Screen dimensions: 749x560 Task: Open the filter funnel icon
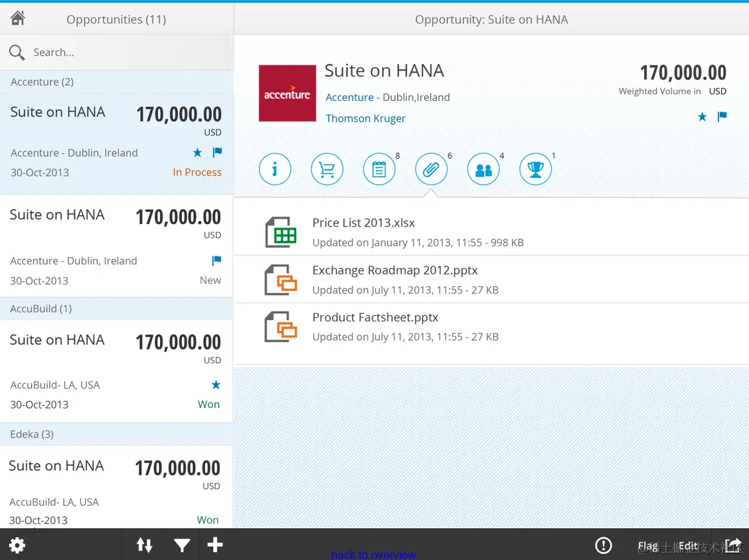[x=182, y=545]
